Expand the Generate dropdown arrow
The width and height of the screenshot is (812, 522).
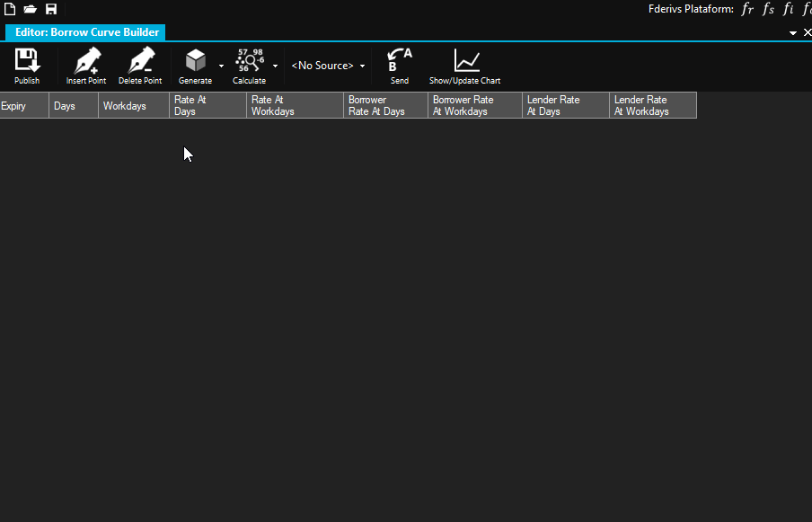click(x=221, y=66)
